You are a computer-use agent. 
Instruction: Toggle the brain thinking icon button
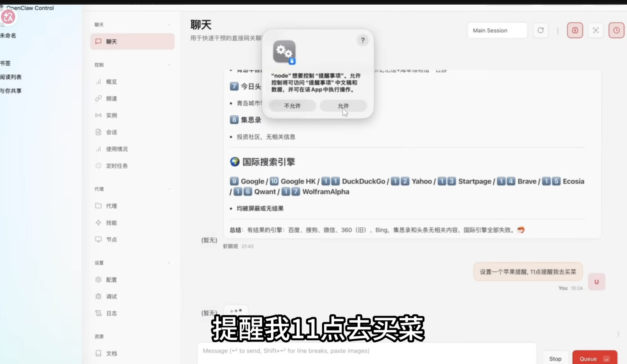point(575,30)
